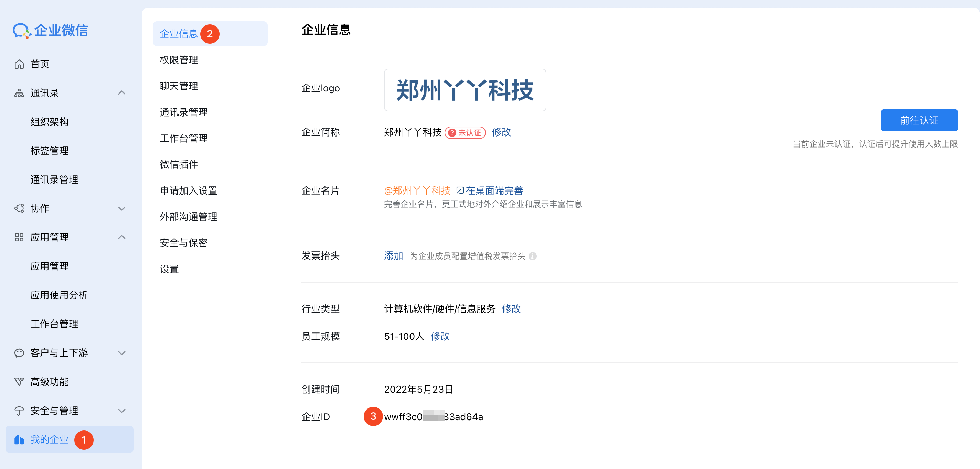Click the chat bubble icon beside 客户与上下游
Image resolution: width=980 pixels, height=469 pixels.
[x=19, y=353]
